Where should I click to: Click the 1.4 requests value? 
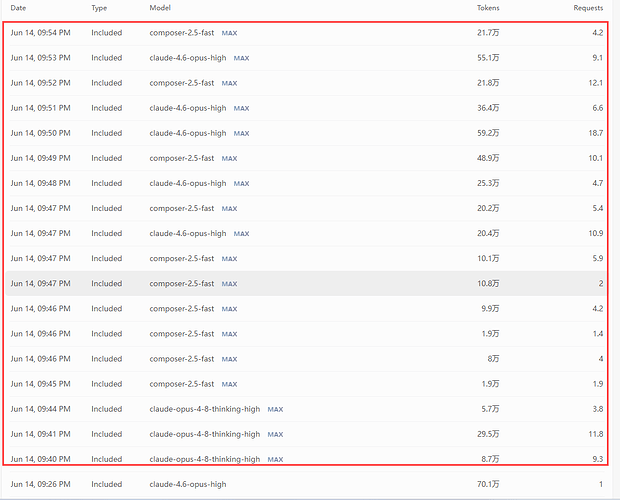[597, 334]
